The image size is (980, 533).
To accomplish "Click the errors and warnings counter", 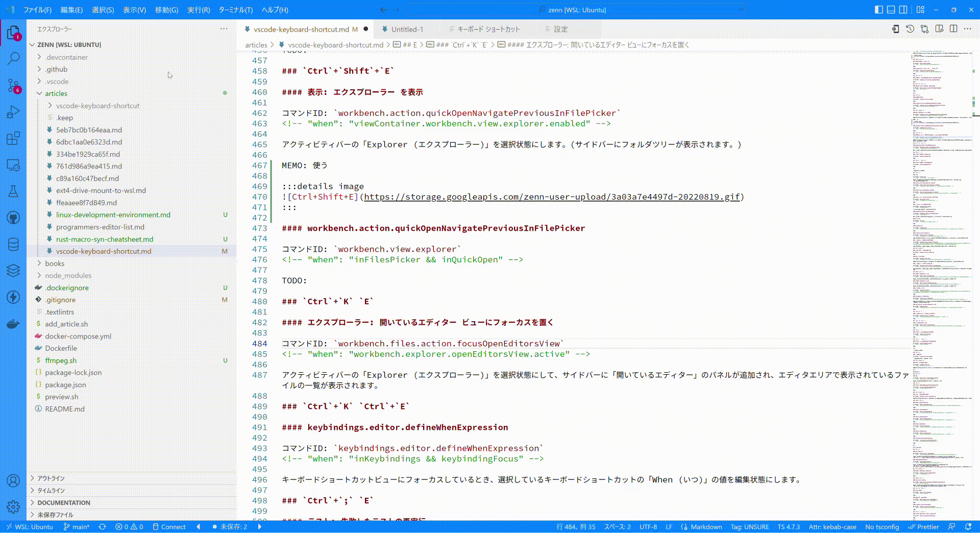I will pyautogui.click(x=129, y=527).
